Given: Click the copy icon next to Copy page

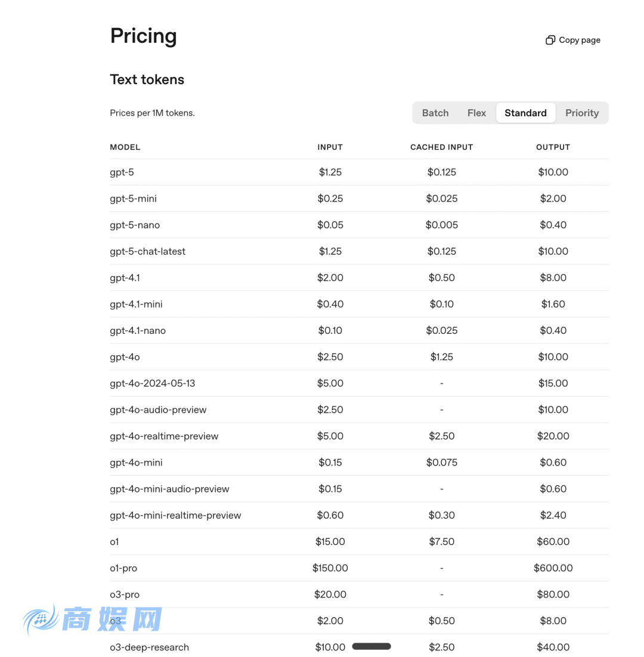Looking at the screenshot, I should click(x=550, y=39).
